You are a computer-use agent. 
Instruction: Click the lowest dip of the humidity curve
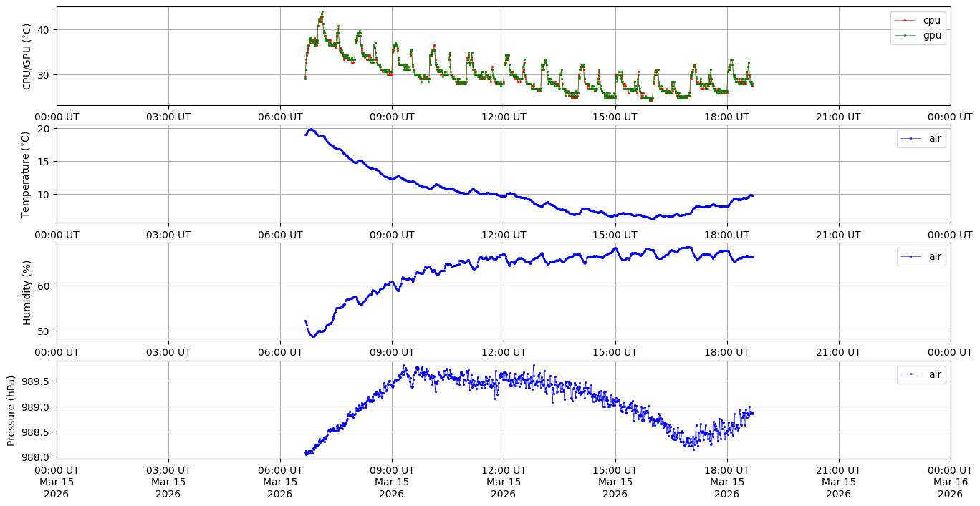[x=313, y=336]
